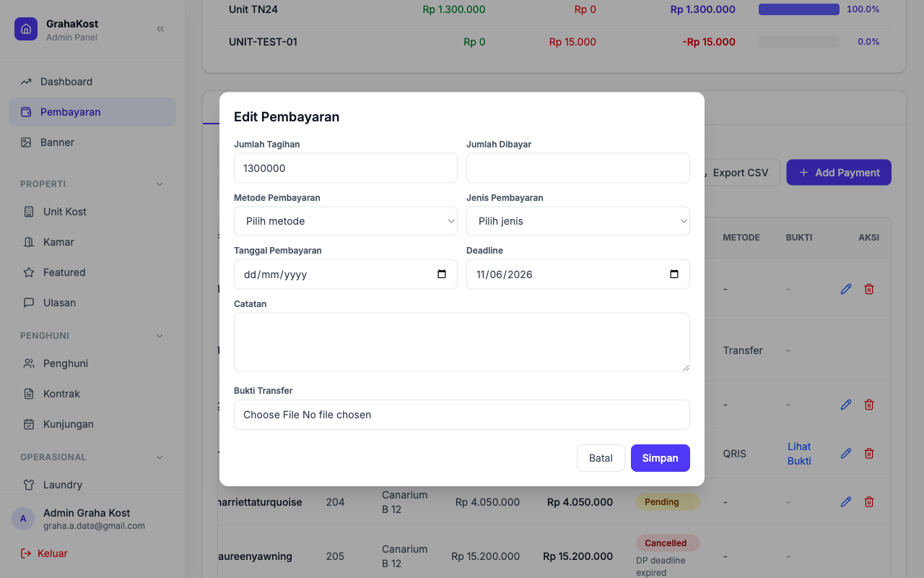Image resolution: width=924 pixels, height=578 pixels.
Task: Click the Batal button
Action: [601, 458]
